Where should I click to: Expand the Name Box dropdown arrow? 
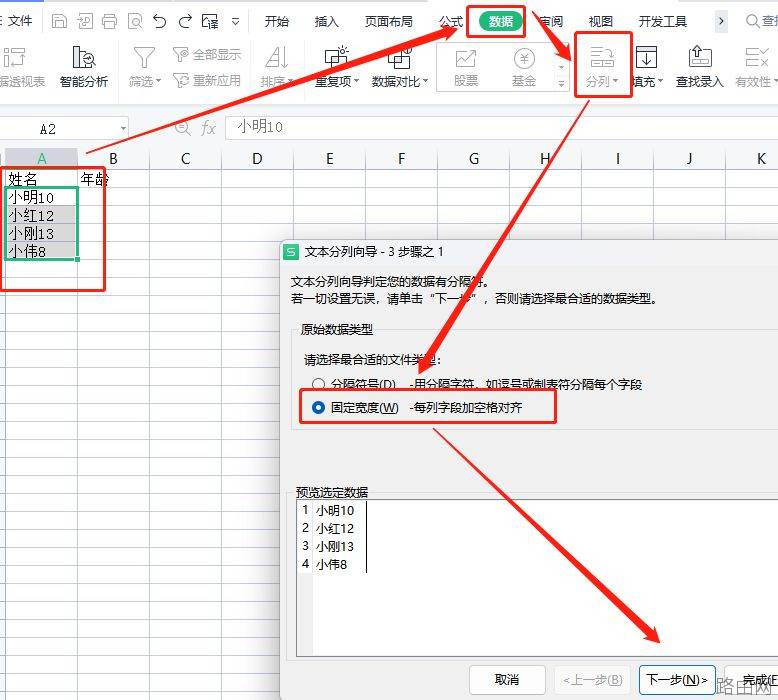[123, 129]
